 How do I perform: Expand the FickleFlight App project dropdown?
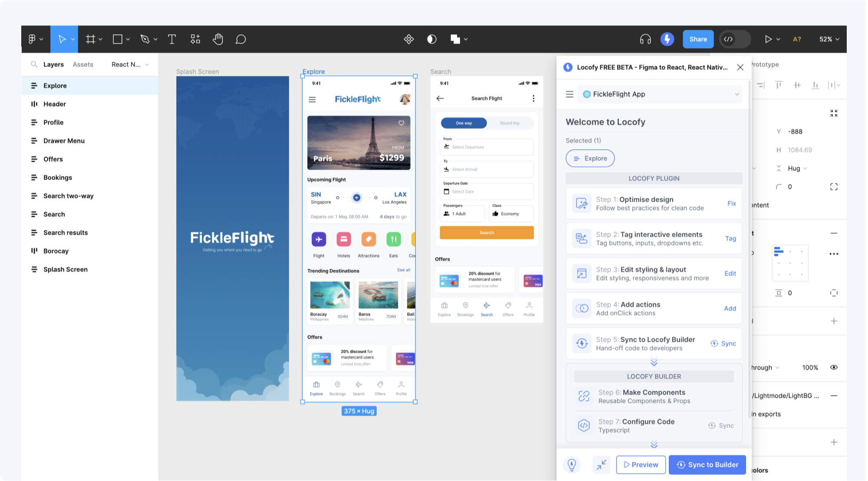[736, 94]
